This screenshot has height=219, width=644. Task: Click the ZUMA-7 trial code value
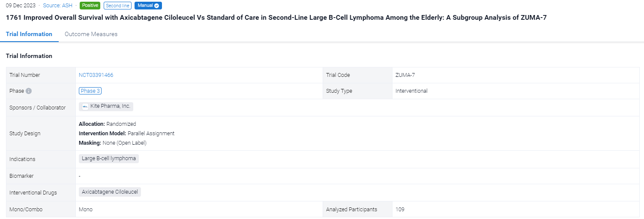(405, 75)
